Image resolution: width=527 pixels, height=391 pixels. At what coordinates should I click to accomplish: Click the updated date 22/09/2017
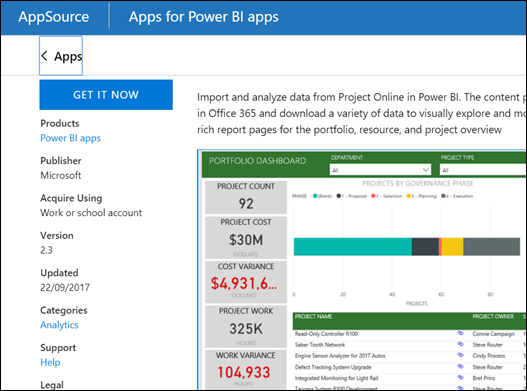click(65, 287)
